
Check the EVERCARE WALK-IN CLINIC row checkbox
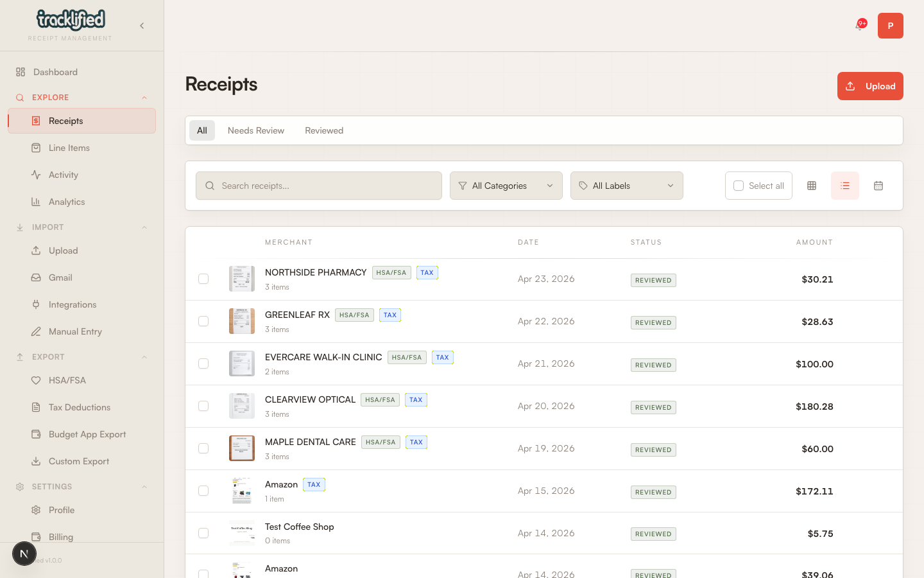pos(203,363)
